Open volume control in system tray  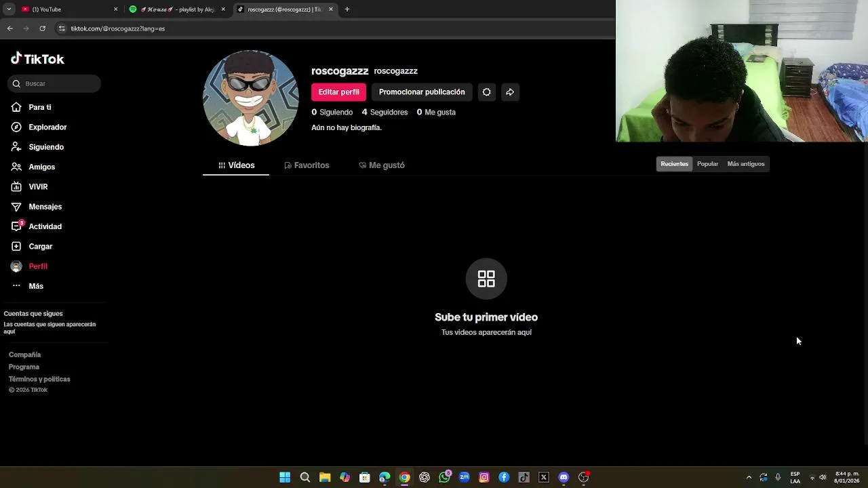(823, 477)
